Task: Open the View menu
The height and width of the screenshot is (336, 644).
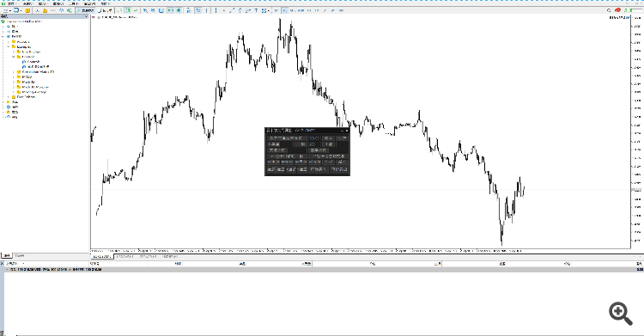Action: (x=27, y=3)
